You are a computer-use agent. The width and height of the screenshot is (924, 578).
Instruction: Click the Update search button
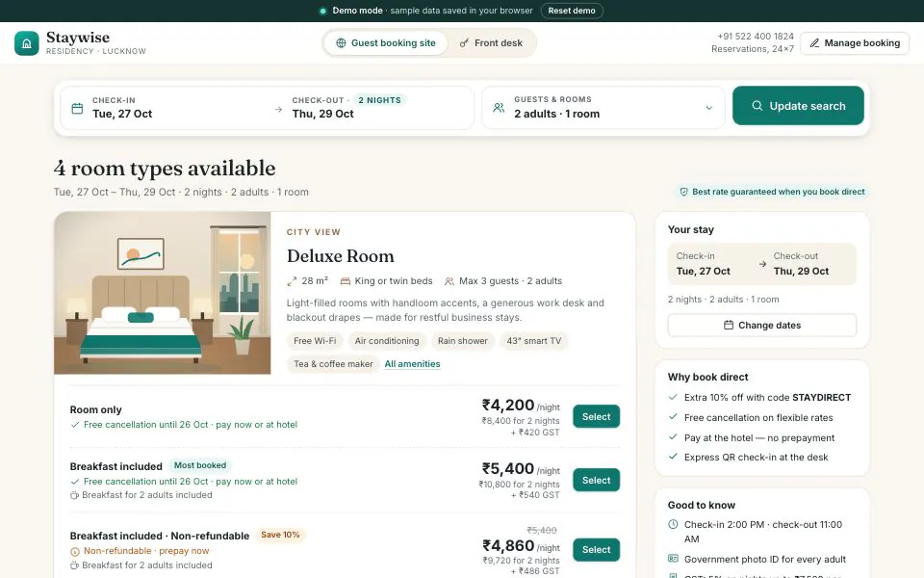(798, 106)
